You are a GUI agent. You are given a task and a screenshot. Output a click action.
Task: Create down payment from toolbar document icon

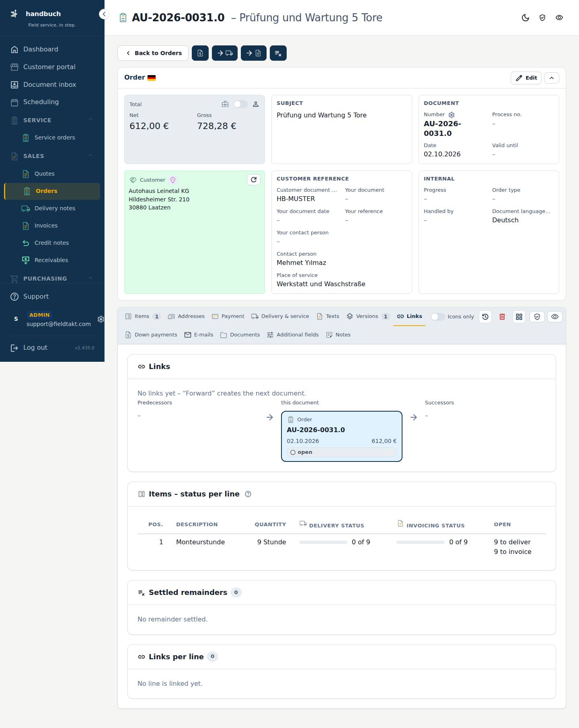point(200,53)
